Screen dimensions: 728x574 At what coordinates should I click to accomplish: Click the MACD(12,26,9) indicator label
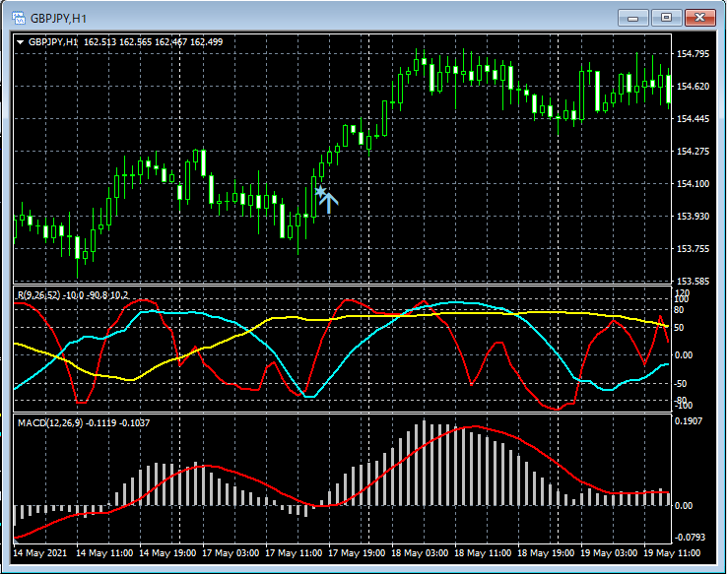(51, 422)
